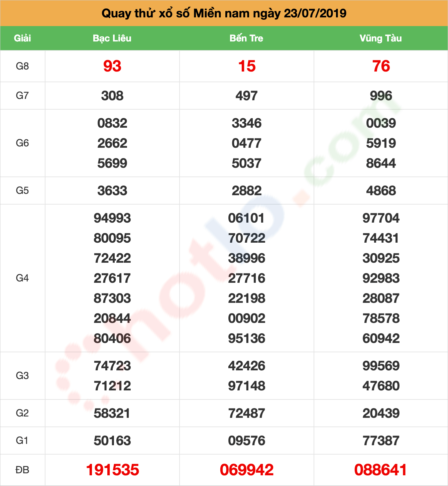This screenshot has width=448, height=486.
Task: Select G4 number 72422
Action: click(112, 258)
